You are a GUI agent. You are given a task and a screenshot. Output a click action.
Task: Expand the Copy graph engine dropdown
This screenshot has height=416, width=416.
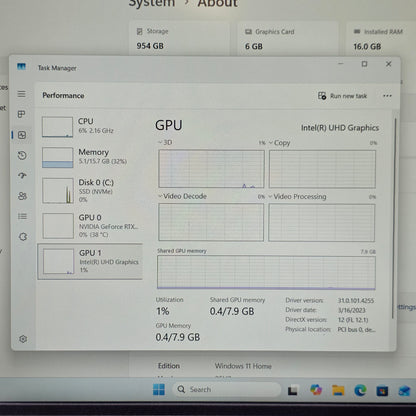coord(279,143)
